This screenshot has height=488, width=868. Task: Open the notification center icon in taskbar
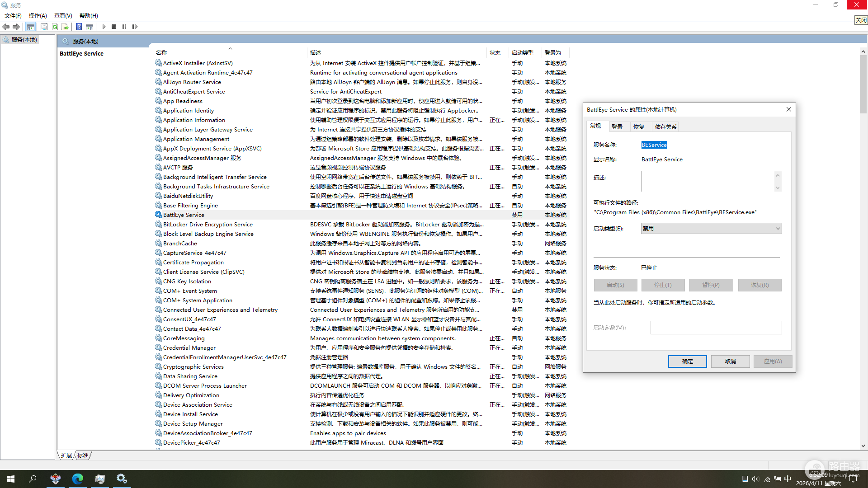pos(853,479)
